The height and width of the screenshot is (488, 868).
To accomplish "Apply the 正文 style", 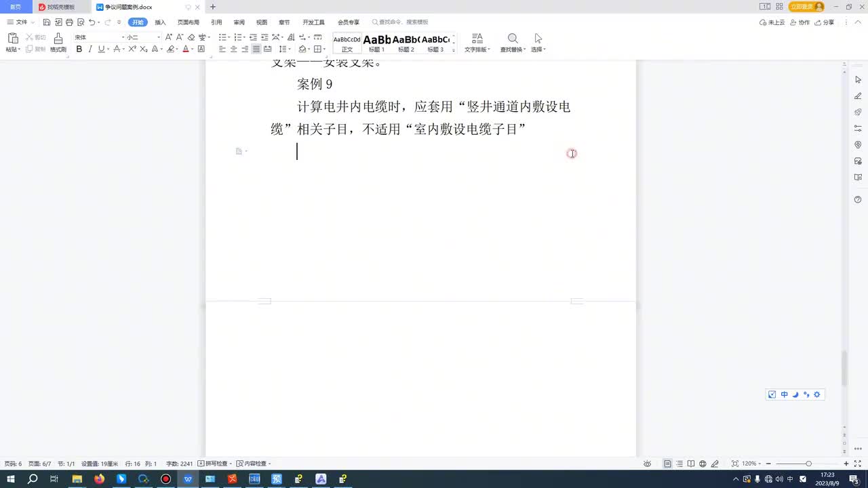I will [347, 43].
